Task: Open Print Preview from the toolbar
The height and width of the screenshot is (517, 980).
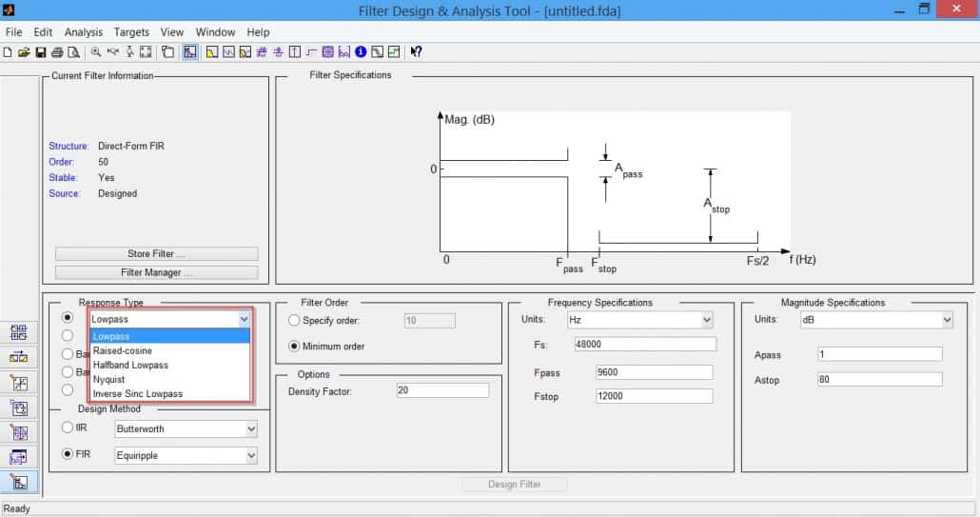Action: coord(74,52)
